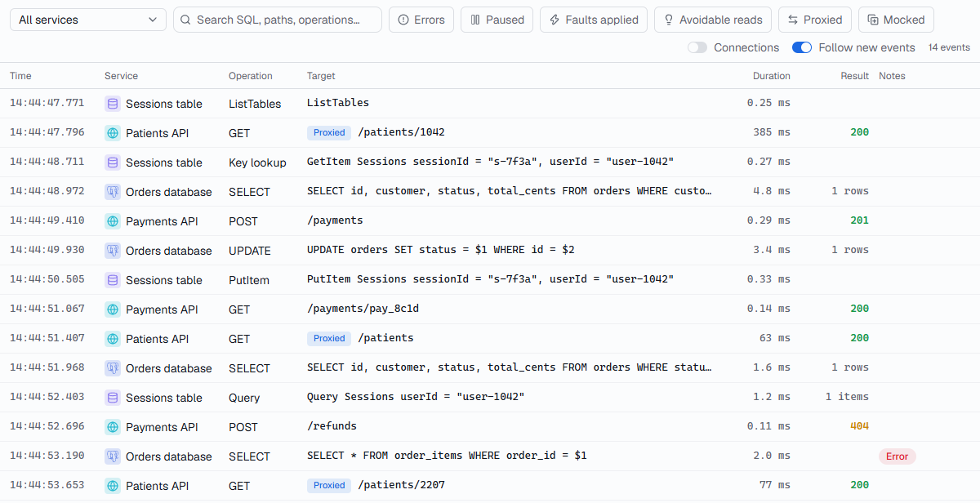This screenshot has height=503, width=980.
Task: Click Orders database icon at 14:44:48.972
Action: (113, 192)
